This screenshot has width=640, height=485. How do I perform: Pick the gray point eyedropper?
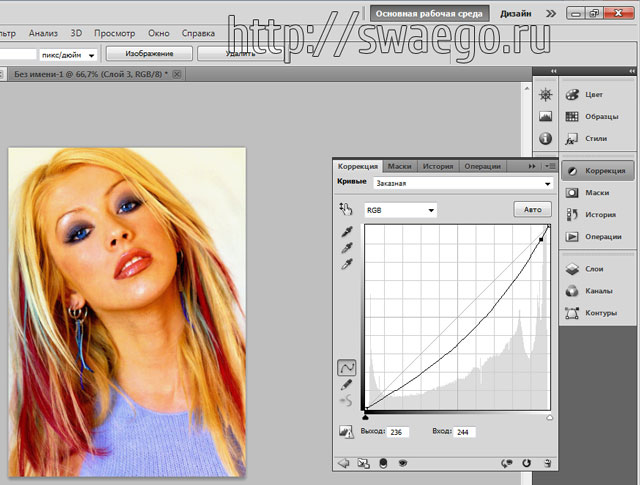(x=347, y=248)
